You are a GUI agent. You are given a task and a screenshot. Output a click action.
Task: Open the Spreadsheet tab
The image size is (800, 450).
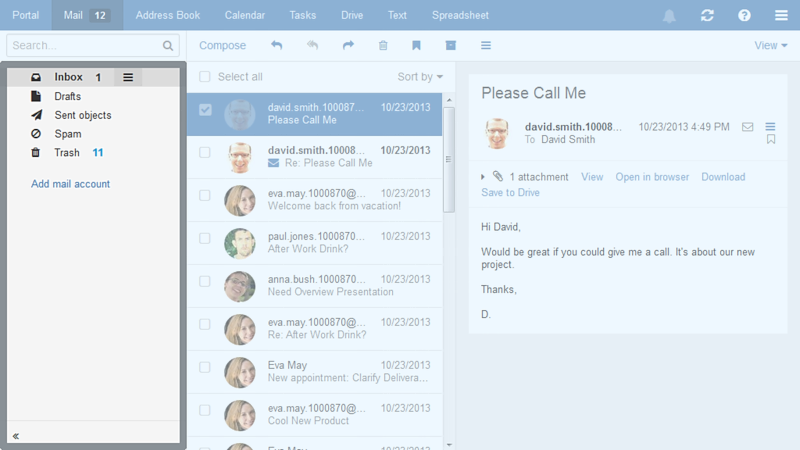[460, 15]
